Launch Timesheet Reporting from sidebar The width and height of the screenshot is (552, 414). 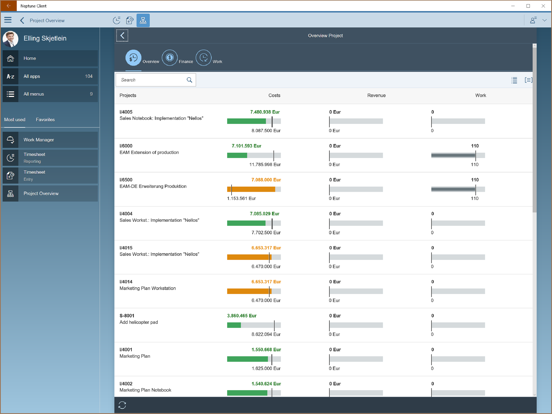50,158
